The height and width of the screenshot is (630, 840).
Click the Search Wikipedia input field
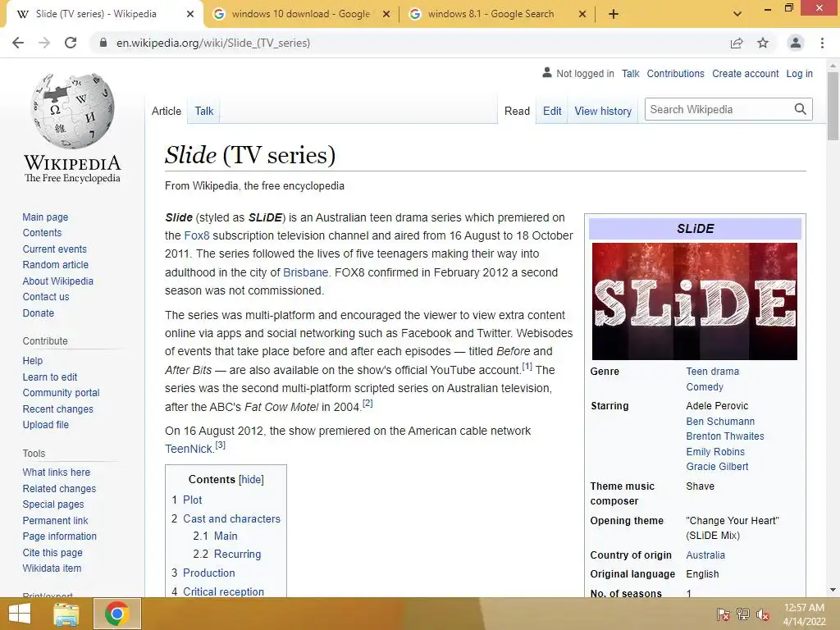point(719,109)
